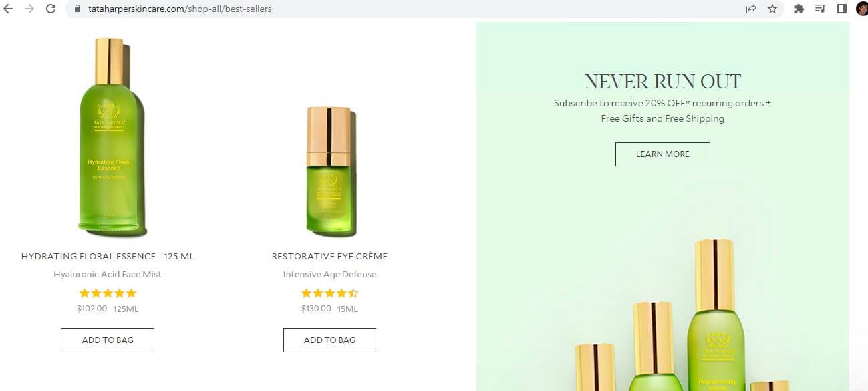Check Hydrating Floral Essence star rating
The width and height of the screenshot is (868, 391).
click(108, 293)
